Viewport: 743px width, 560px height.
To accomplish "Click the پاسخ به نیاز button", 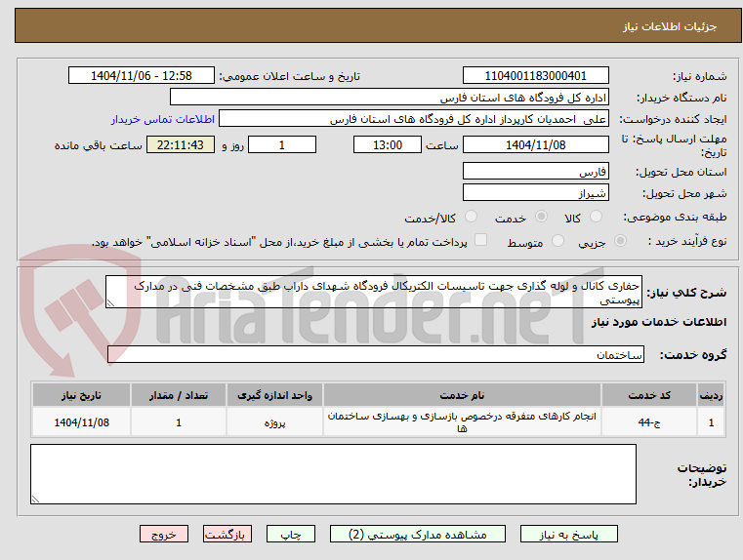I will [568, 534].
